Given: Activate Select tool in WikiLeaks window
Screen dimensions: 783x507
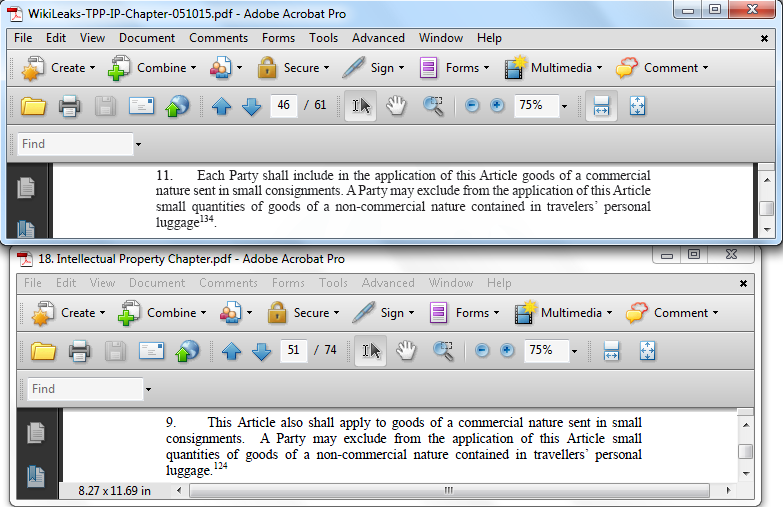Looking at the screenshot, I should (x=361, y=106).
